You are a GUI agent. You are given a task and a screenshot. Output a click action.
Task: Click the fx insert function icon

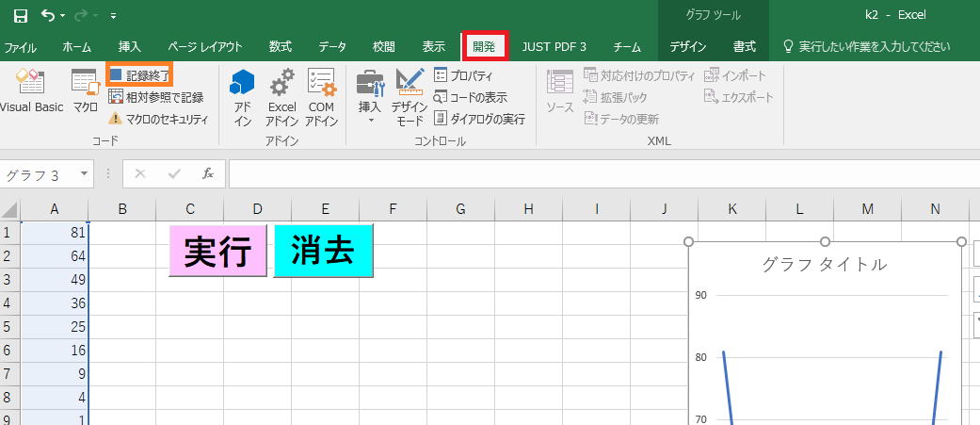coord(208,174)
